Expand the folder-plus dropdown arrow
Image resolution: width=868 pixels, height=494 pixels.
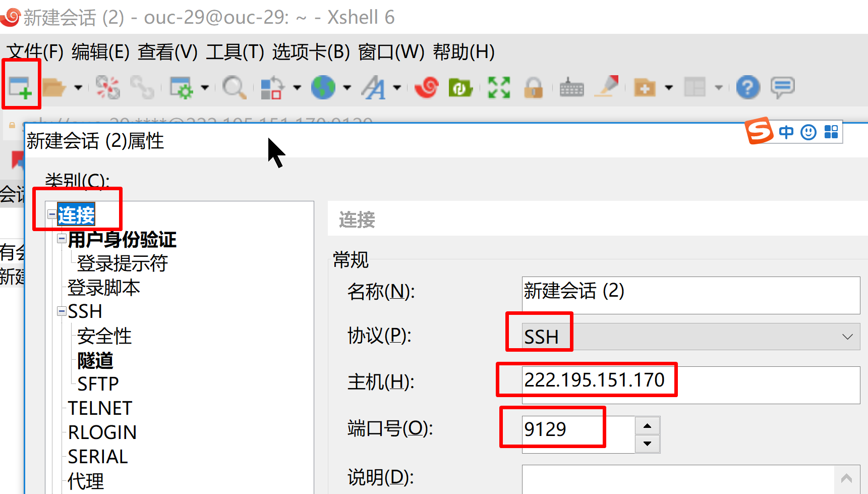pos(669,87)
